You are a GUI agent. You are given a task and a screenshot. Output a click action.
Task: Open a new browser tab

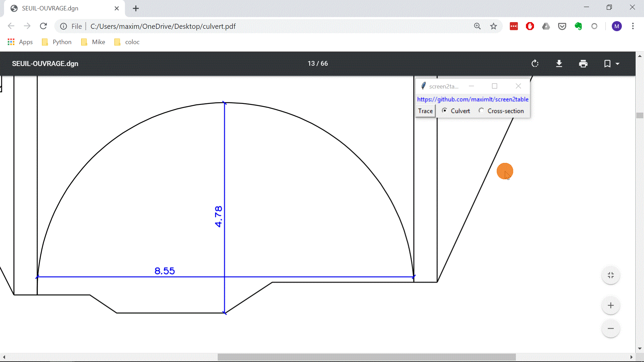pyautogui.click(x=136, y=8)
